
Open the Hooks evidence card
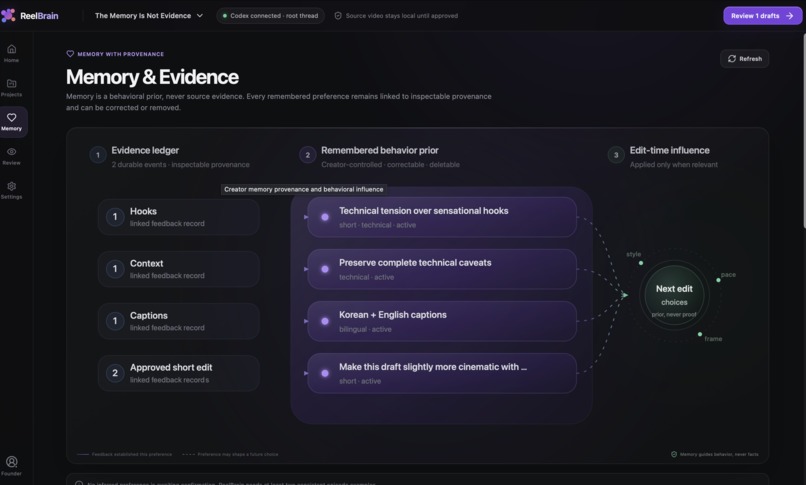point(178,217)
